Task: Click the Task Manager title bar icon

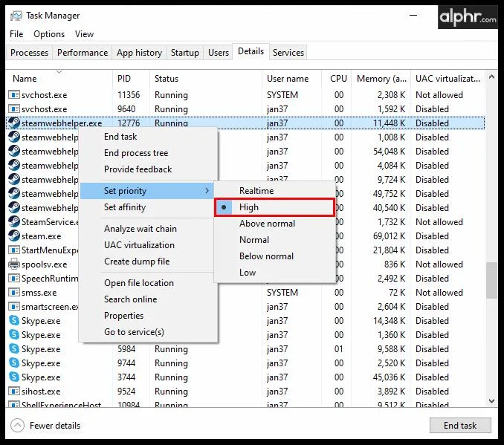Action: click(x=16, y=16)
